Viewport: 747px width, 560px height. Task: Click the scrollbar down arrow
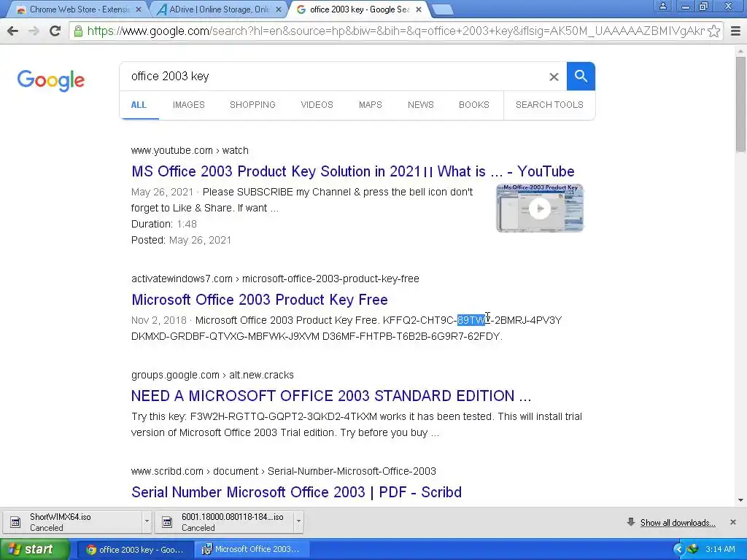(740, 500)
